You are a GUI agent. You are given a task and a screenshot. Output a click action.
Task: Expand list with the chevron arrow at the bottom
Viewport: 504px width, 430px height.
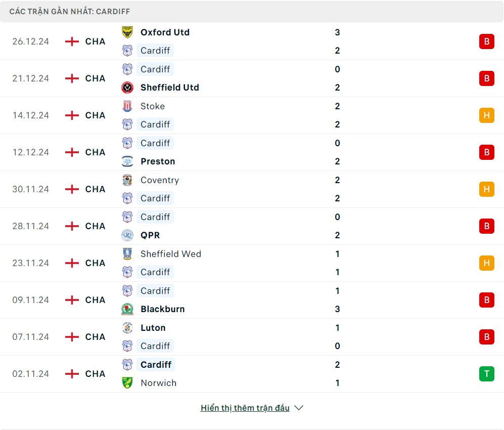pyautogui.click(x=299, y=408)
